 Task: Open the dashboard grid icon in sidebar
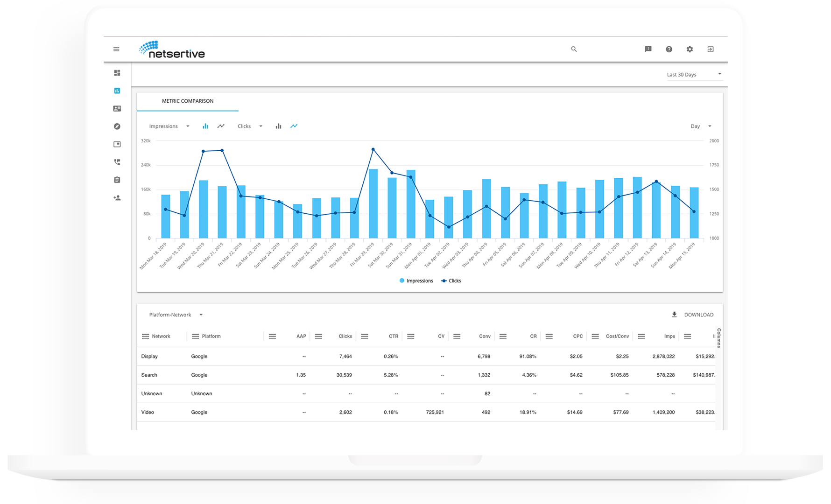(x=117, y=73)
